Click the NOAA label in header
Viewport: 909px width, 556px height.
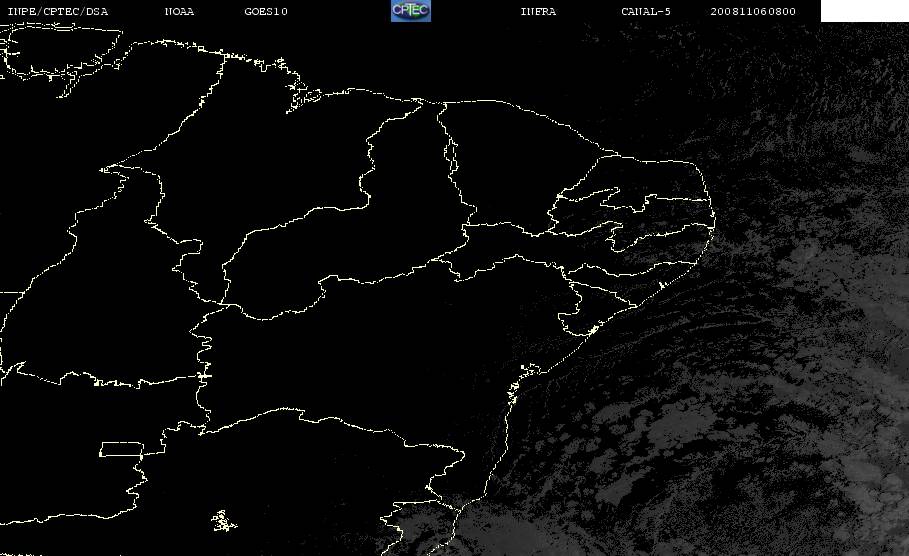(179, 12)
